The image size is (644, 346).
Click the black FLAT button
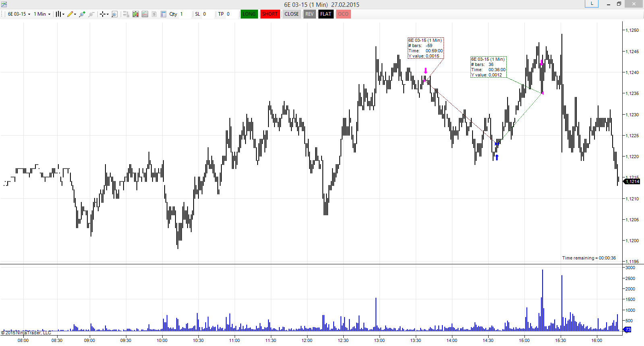(326, 14)
